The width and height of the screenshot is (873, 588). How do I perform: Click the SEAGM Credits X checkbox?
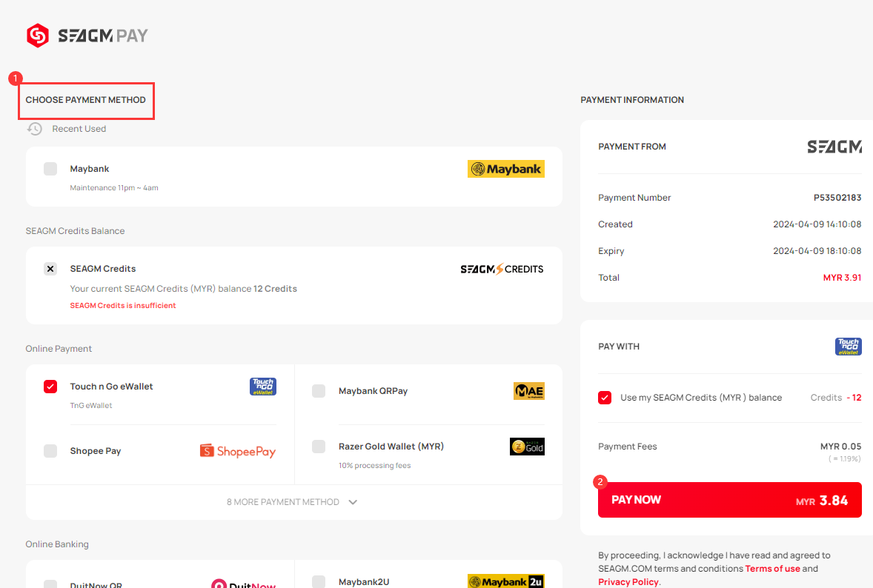pos(50,270)
